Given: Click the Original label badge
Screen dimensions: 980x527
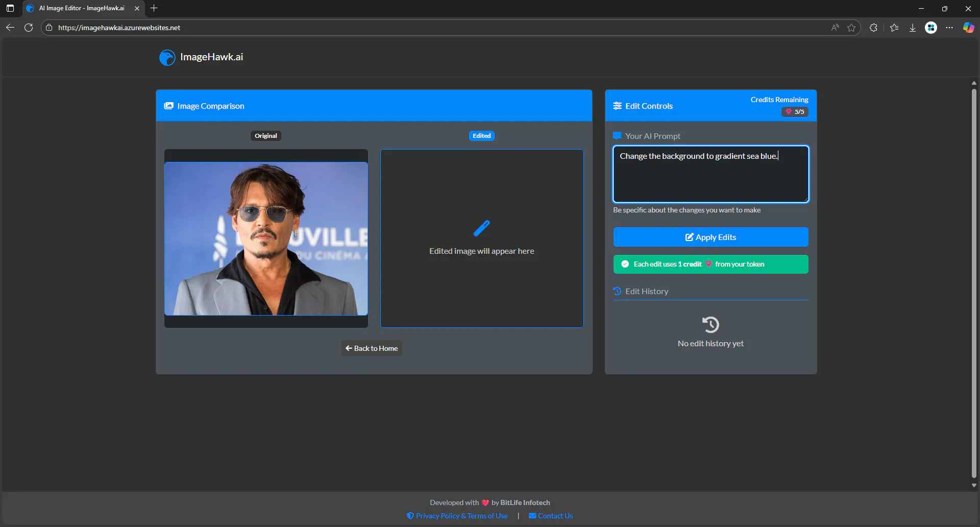Looking at the screenshot, I should pos(266,136).
